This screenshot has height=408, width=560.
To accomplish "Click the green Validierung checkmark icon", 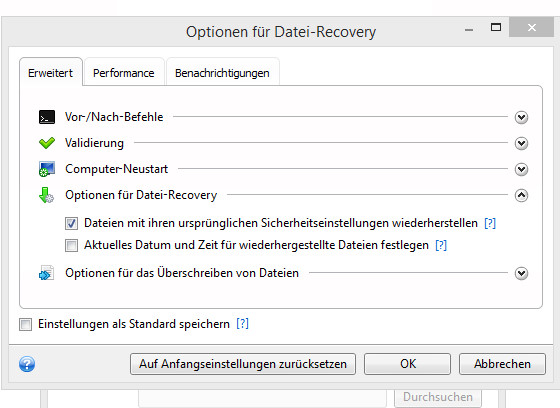I will (x=47, y=143).
